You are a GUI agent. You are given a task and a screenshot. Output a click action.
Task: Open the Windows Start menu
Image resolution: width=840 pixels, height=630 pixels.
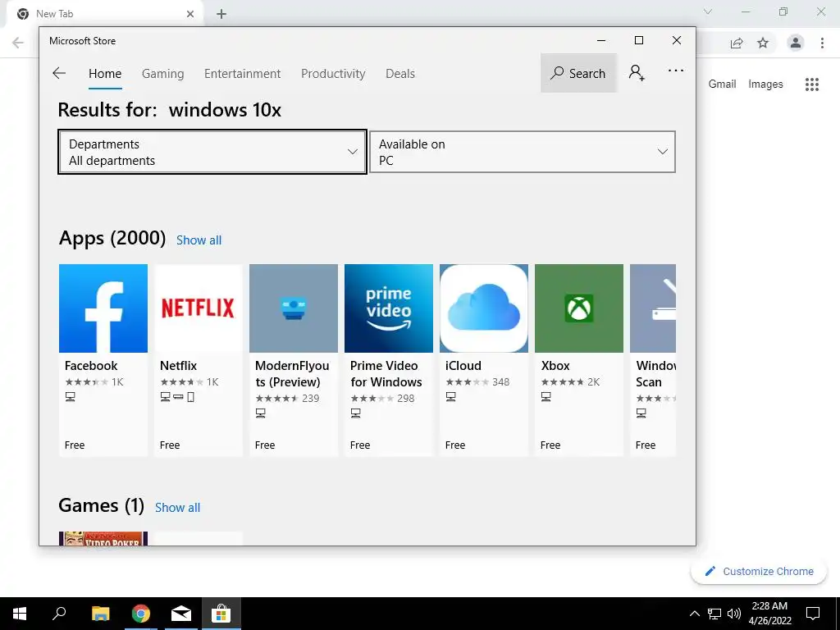tap(20, 614)
